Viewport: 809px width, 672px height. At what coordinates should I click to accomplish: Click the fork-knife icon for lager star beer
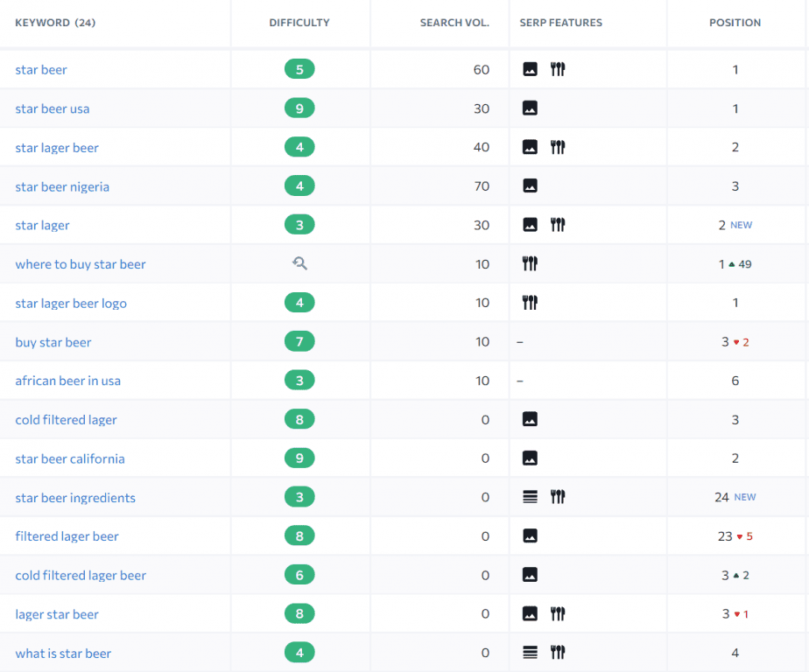point(558,613)
